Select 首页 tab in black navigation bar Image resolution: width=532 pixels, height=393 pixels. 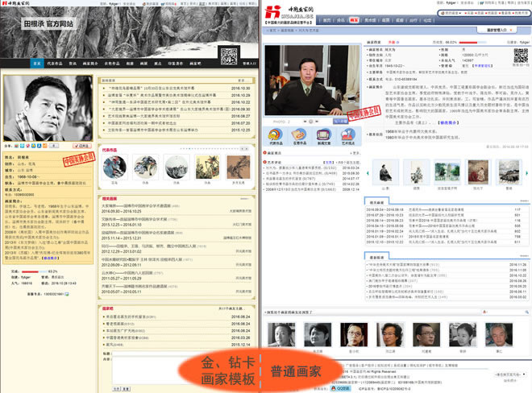tap(36, 62)
